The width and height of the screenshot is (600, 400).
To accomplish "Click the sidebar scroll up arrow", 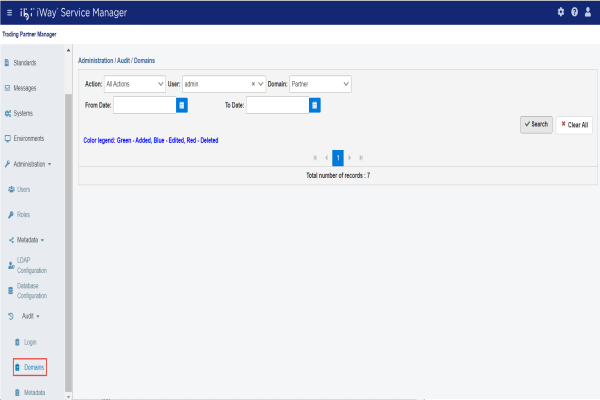I will 68,50.
